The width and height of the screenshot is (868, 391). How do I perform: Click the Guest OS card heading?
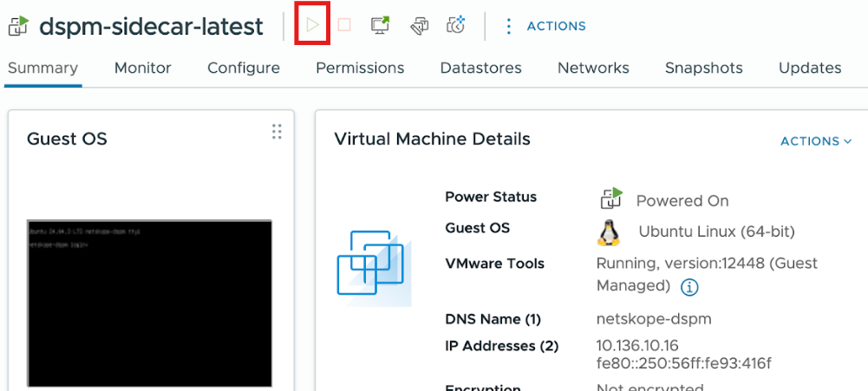67,139
